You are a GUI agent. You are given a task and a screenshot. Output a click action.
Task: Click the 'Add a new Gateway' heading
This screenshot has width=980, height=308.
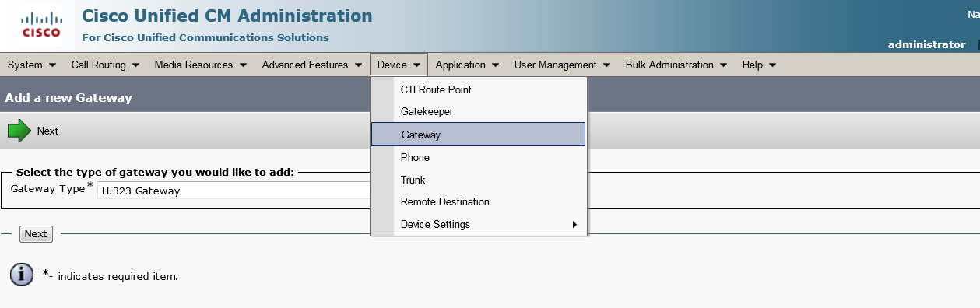pyautogui.click(x=68, y=98)
